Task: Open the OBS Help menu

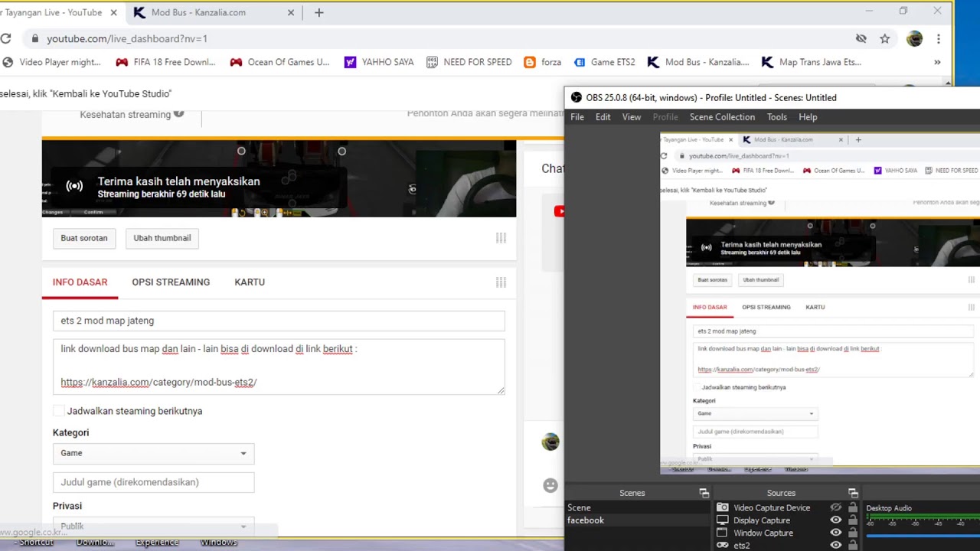Action: click(x=808, y=117)
